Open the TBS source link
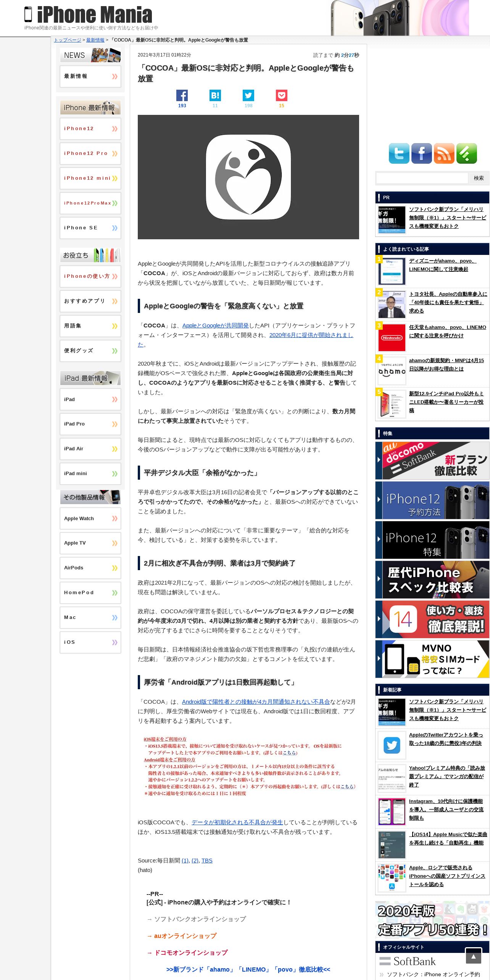Image resolution: width=490 pixels, height=980 pixels. 207,861
